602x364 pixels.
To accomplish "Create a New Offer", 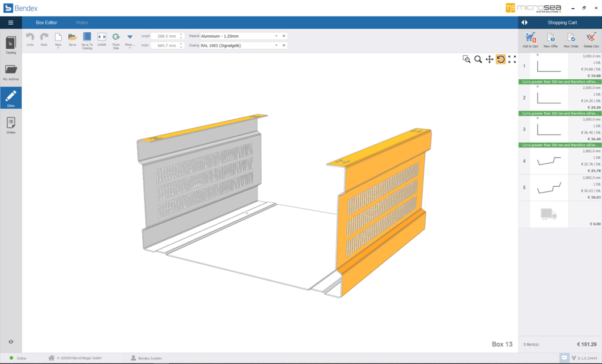I will [551, 39].
